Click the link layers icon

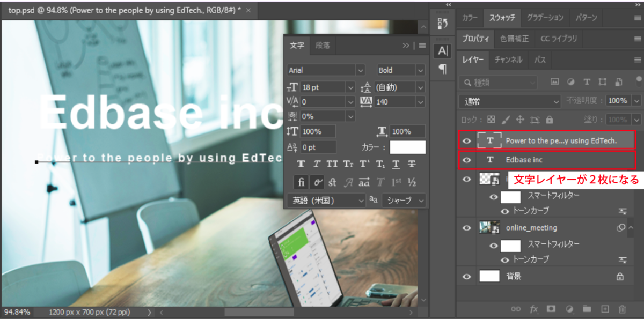516,309
